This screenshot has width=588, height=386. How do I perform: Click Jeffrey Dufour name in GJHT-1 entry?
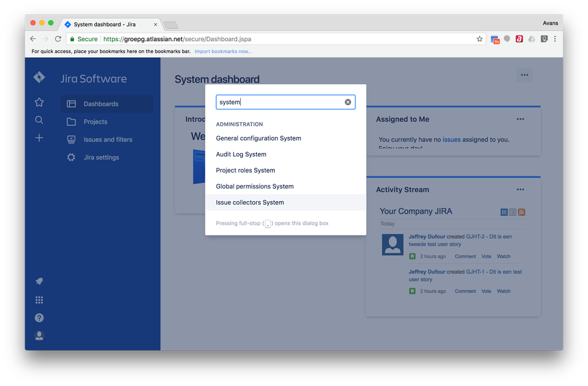pyautogui.click(x=427, y=272)
